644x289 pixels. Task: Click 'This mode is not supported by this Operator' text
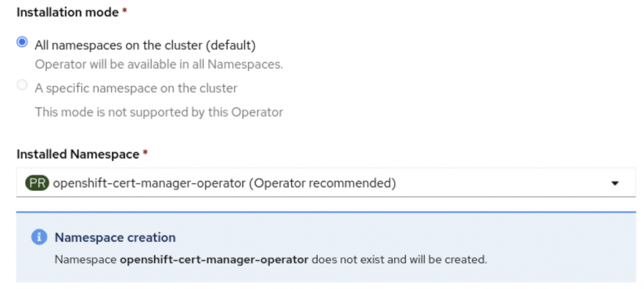[x=159, y=112]
